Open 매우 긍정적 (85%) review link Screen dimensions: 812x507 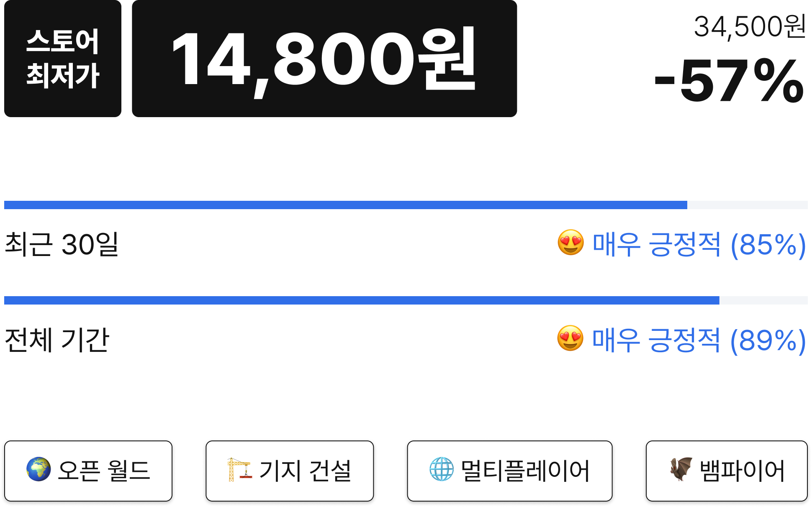(x=699, y=244)
